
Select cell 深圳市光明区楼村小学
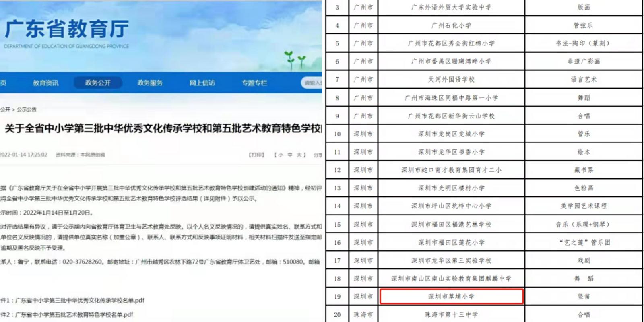[451, 188]
